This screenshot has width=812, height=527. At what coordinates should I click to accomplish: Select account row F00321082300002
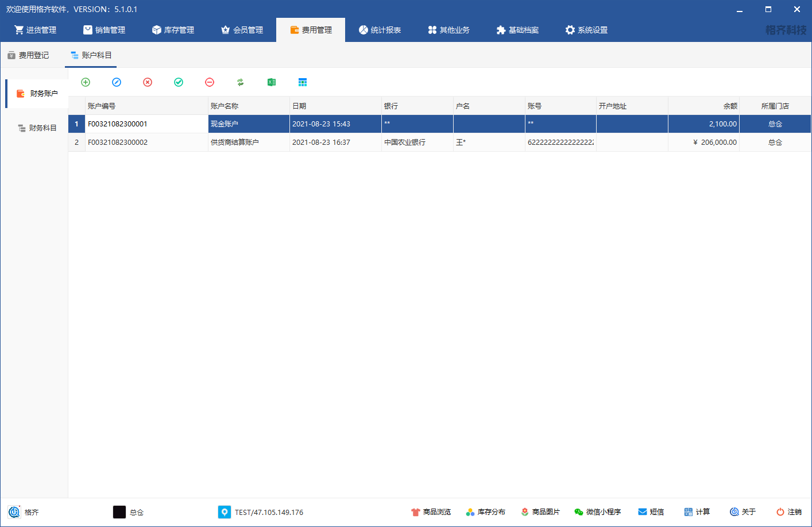click(440, 142)
